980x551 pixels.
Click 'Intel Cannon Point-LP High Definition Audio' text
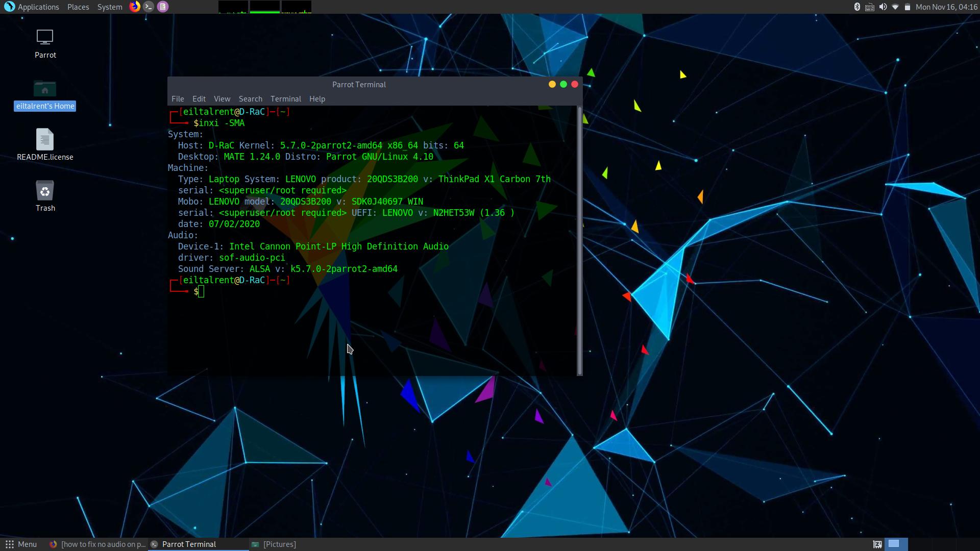(339, 246)
